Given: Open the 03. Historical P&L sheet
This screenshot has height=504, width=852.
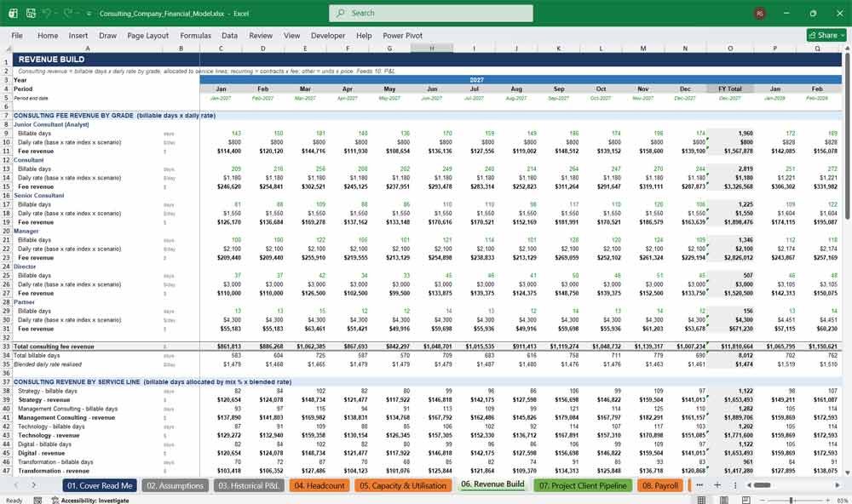Looking at the screenshot, I should [x=249, y=485].
